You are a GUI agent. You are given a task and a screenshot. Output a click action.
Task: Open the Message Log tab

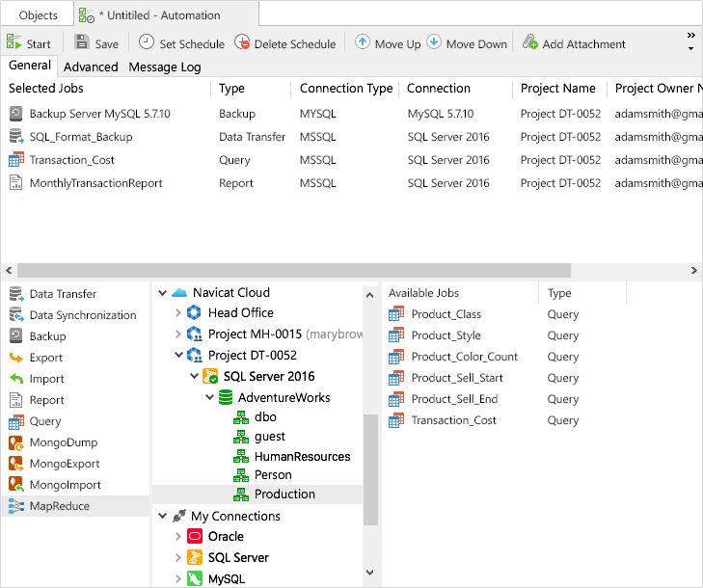click(165, 67)
